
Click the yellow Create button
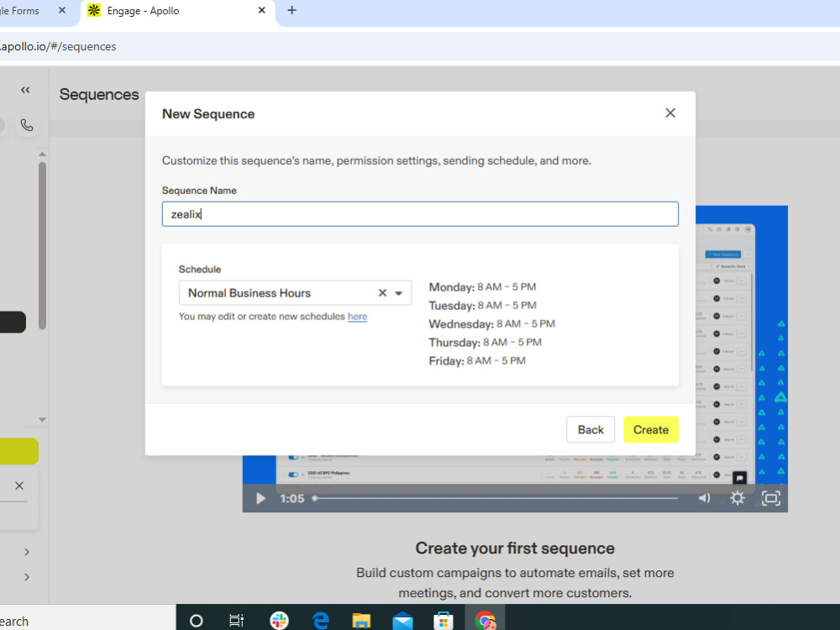click(x=651, y=429)
